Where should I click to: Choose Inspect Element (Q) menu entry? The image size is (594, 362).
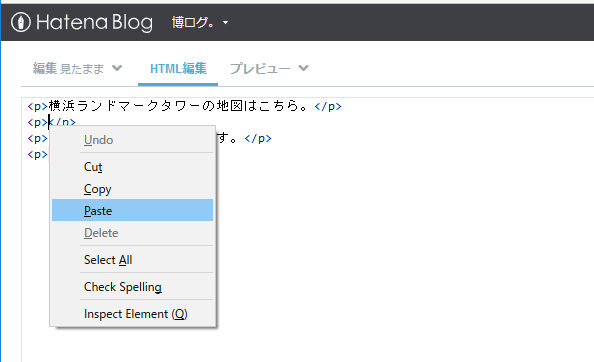pyautogui.click(x=133, y=314)
